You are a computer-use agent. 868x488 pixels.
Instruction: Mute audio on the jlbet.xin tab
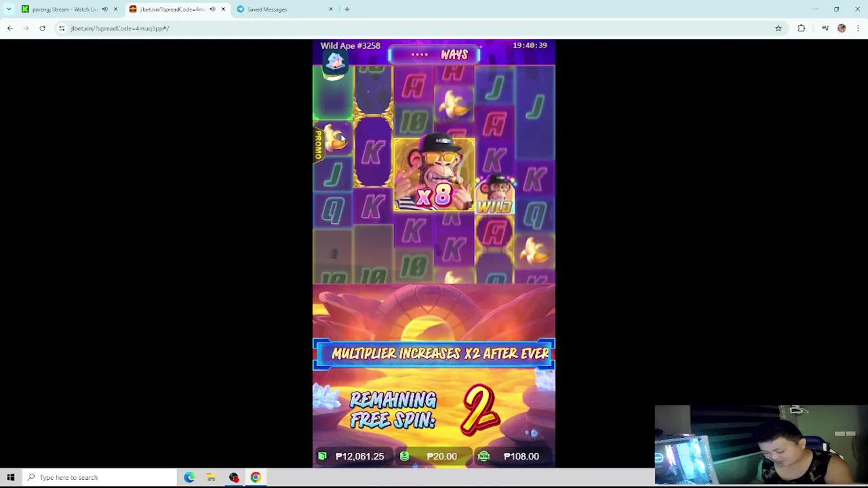coord(212,9)
